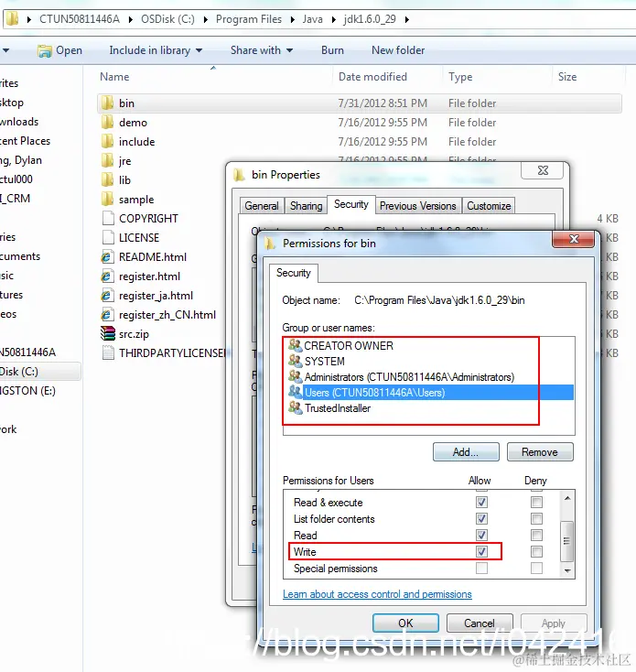Expand breadcrumb arrow after Program Files
This screenshot has height=672, width=636.
point(293,20)
